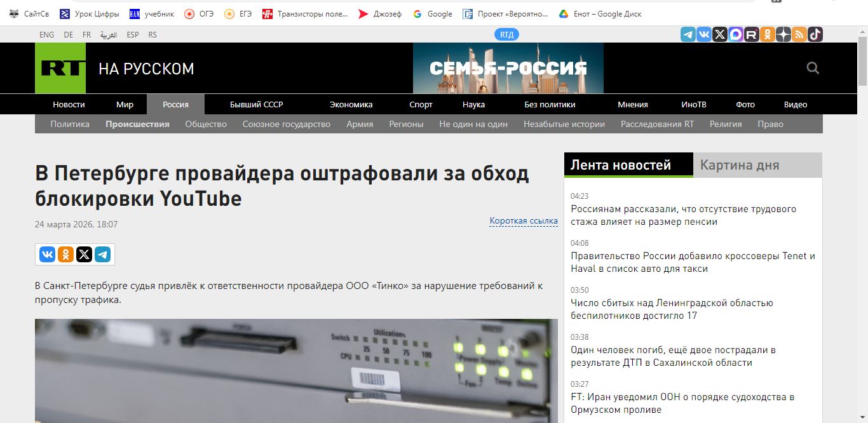Viewport: 868px width, 423px height.
Task: Open the RSS feed icon
Action: pos(799,35)
